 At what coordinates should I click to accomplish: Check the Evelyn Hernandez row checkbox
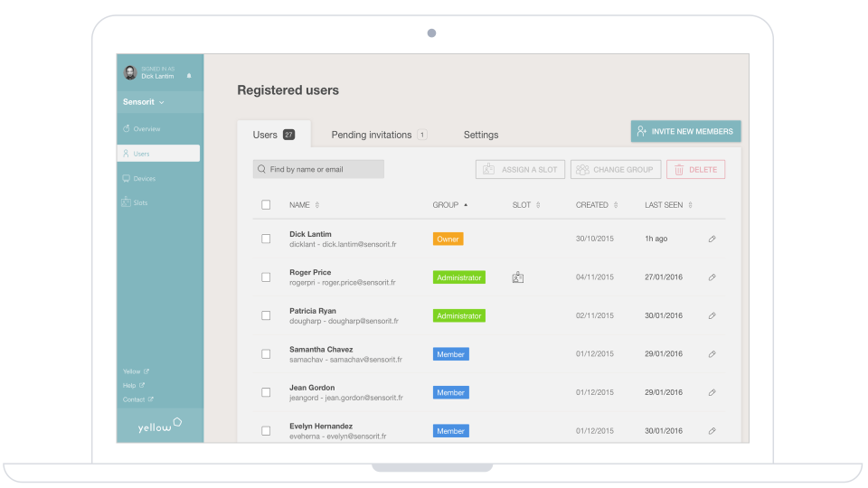[x=266, y=430]
